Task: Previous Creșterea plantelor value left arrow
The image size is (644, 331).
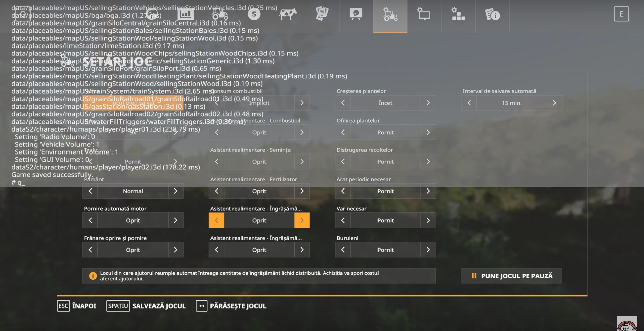Action: point(343,103)
